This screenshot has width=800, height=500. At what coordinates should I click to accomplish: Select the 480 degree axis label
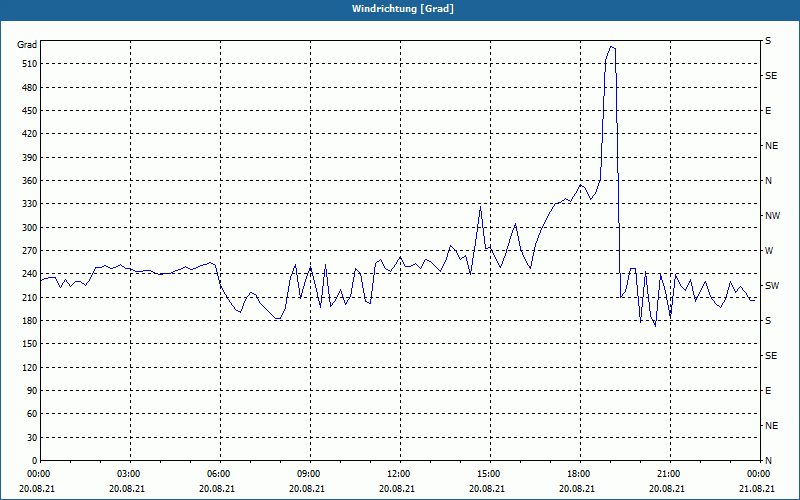pos(30,87)
